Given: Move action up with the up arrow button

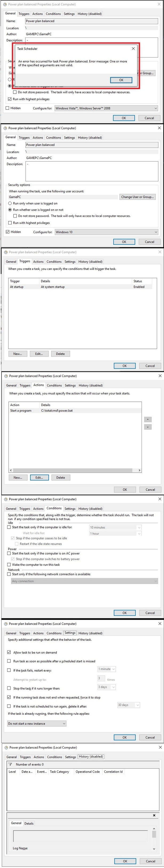Looking at the screenshot, I should click(148, 420).
